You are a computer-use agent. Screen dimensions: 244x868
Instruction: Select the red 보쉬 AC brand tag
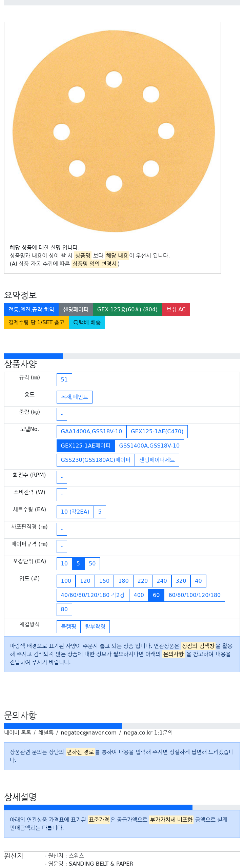pos(176,309)
